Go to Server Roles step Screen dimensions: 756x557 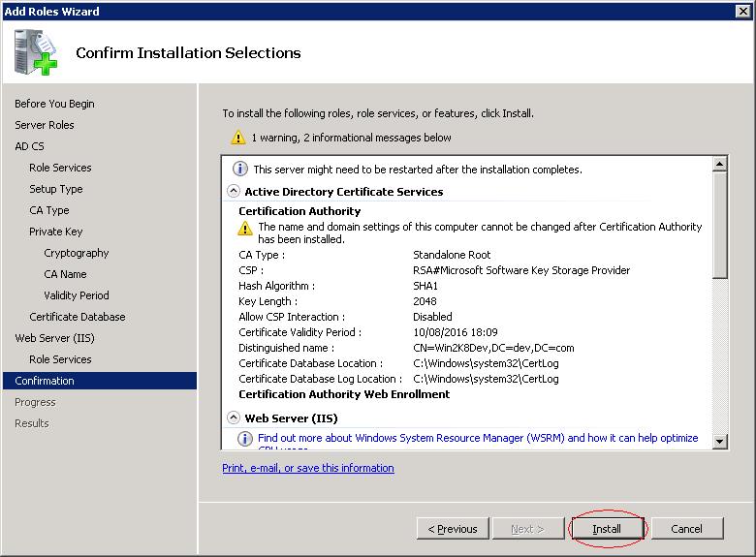point(45,125)
